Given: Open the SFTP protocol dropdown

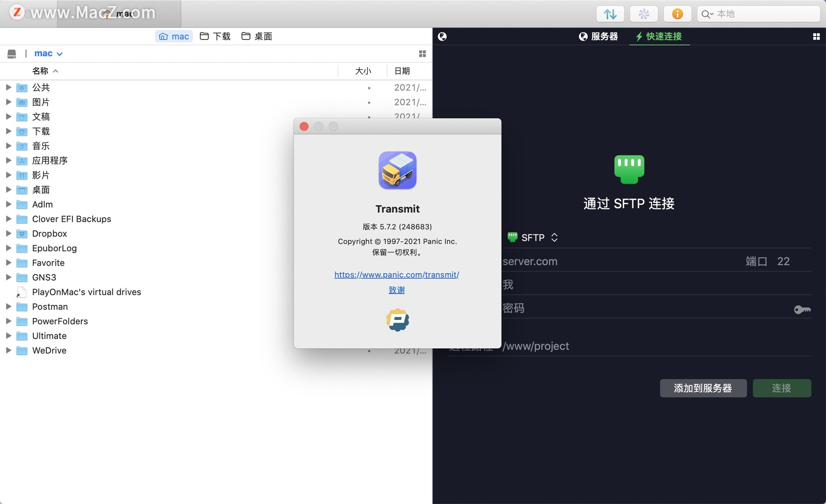Looking at the screenshot, I should [533, 237].
